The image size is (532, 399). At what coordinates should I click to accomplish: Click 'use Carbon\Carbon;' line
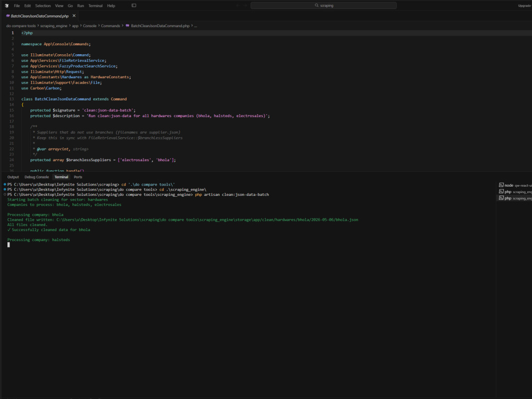(41, 88)
